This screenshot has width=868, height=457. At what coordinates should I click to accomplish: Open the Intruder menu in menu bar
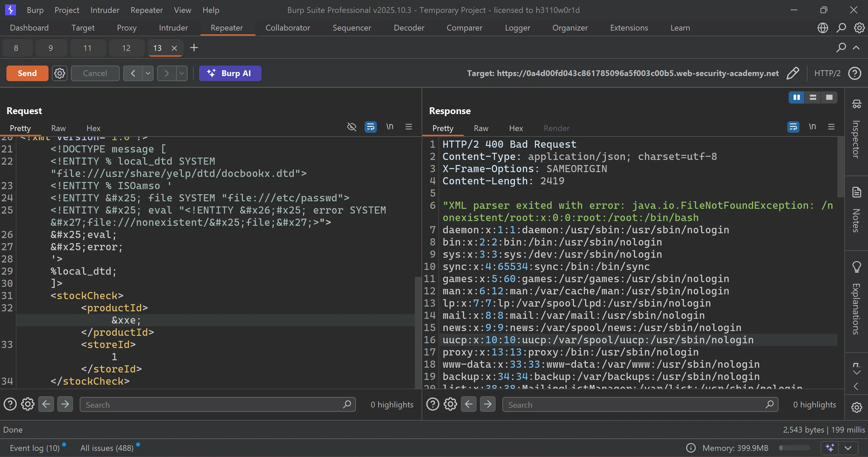point(105,10)
